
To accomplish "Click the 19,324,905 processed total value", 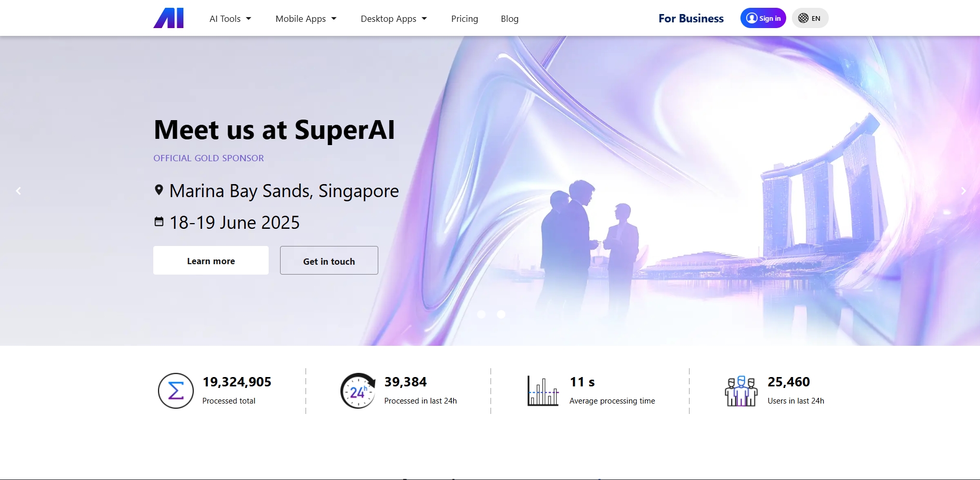I will 237,382.
